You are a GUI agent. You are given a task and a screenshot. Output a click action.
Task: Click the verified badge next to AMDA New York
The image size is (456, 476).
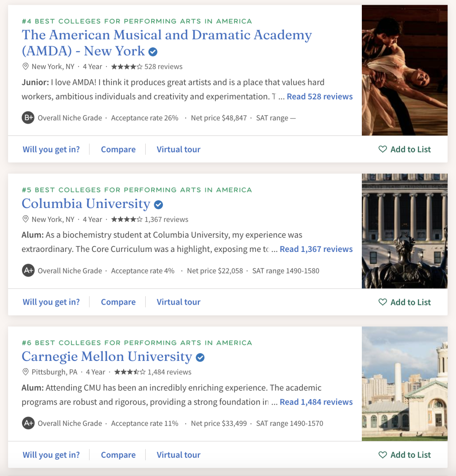[x=153, y=52]
